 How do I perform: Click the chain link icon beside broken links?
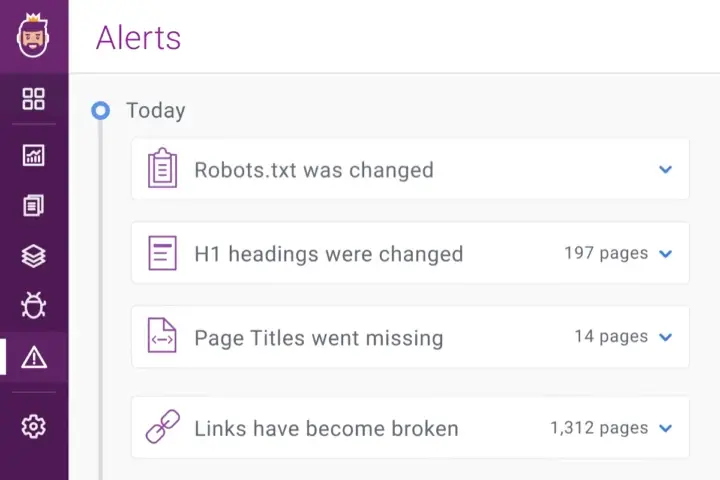click(162, 428)
